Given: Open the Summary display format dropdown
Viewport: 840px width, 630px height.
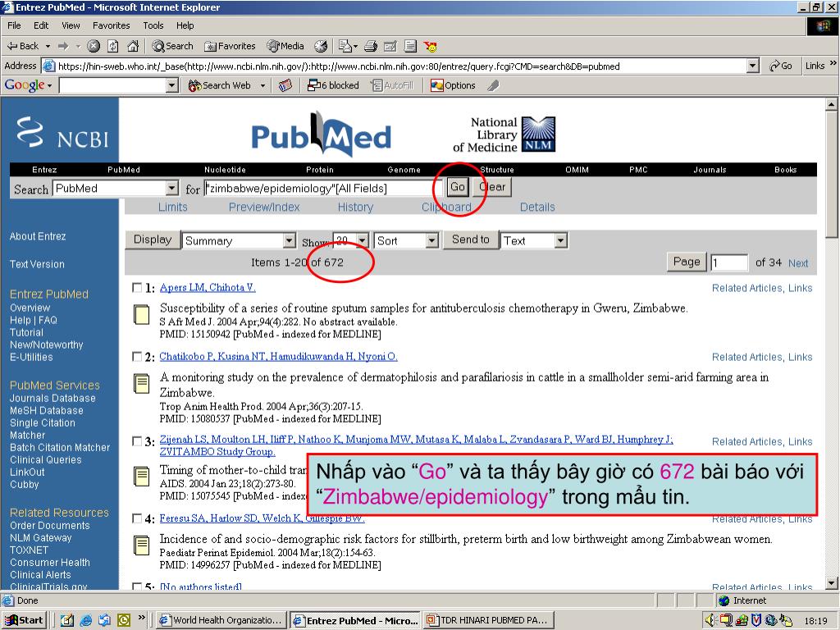Looking at the screenshot, I should 290,240.
